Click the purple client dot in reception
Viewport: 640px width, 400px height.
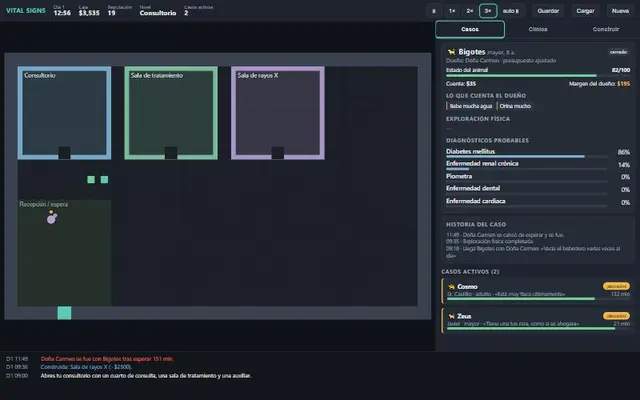tap(51, 220)
